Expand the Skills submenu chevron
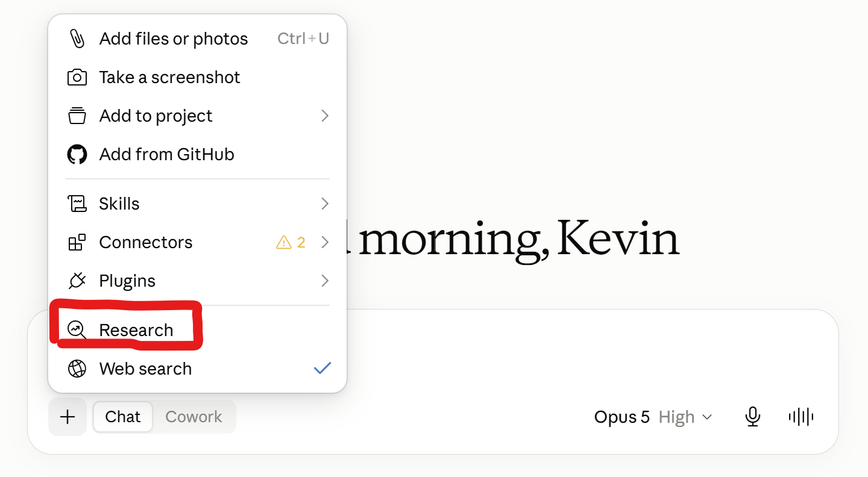868x477 pixels. point(325,204)
